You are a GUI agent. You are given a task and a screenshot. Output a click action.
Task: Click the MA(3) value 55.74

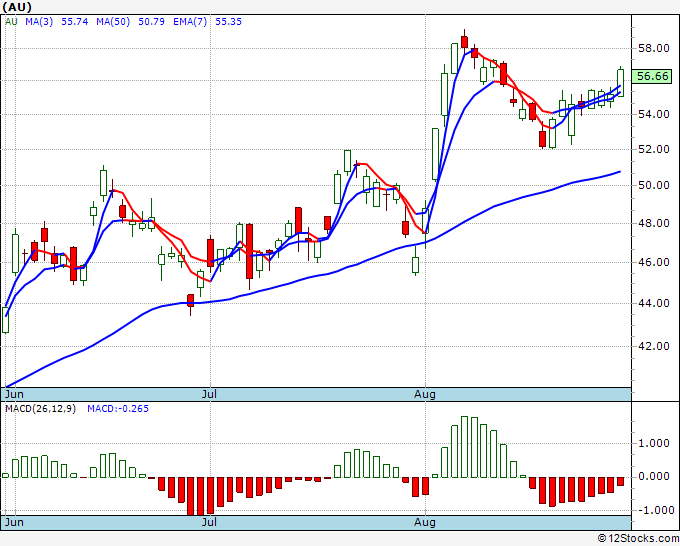point(75,22)
